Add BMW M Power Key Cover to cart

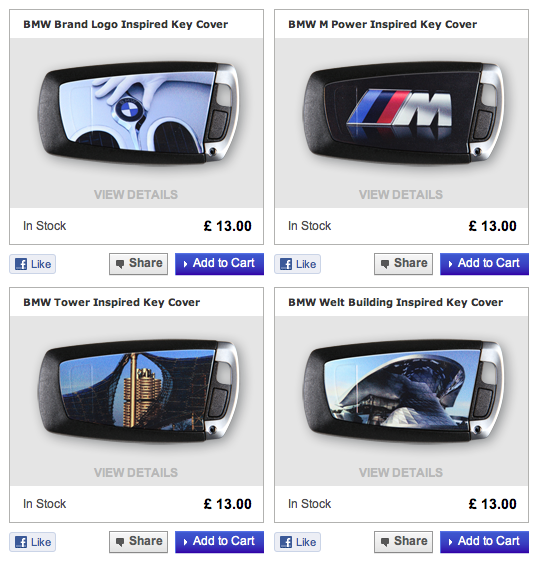485,264
